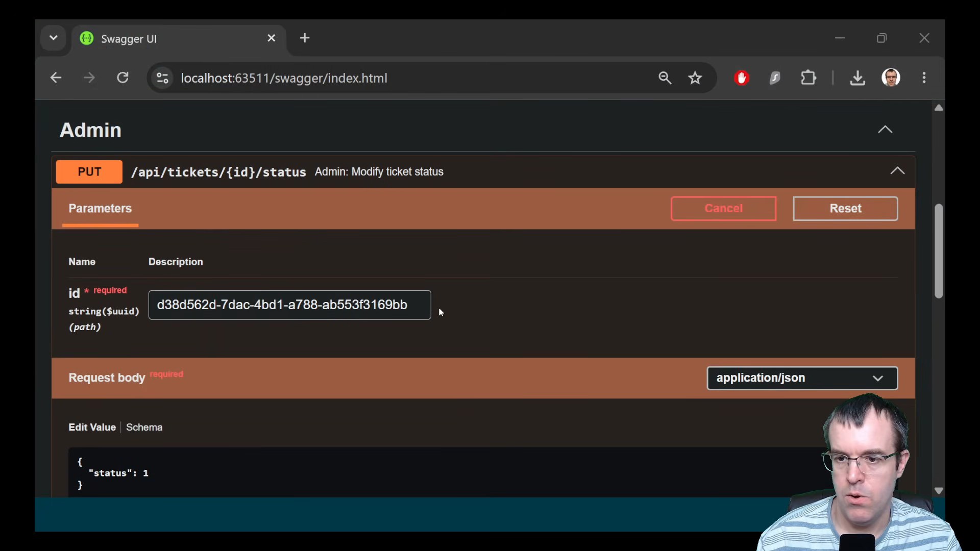The image size is (980, 551).
Task: Click the Admin section heading
Action: pos(90,130)
